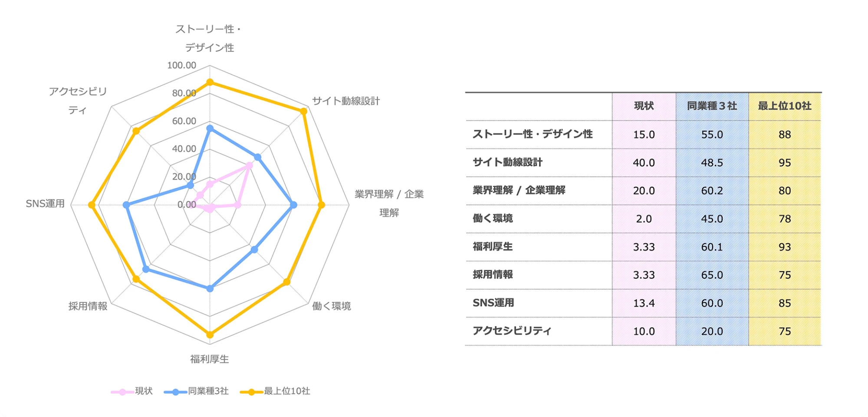Click the 福利厚生 row label in table
The width and height of the screenshot is (868, 417).
493,247
